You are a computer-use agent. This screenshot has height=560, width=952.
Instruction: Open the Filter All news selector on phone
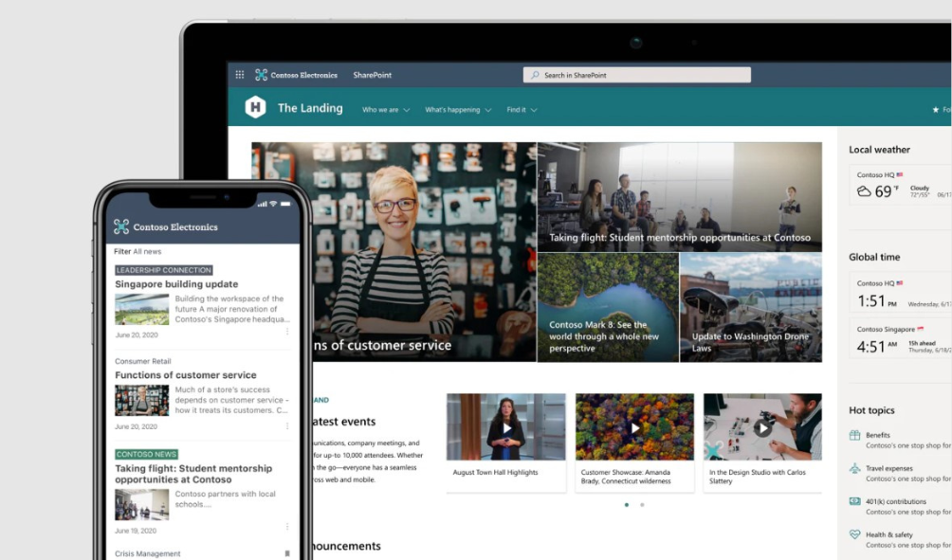click(x=137, y=251)
